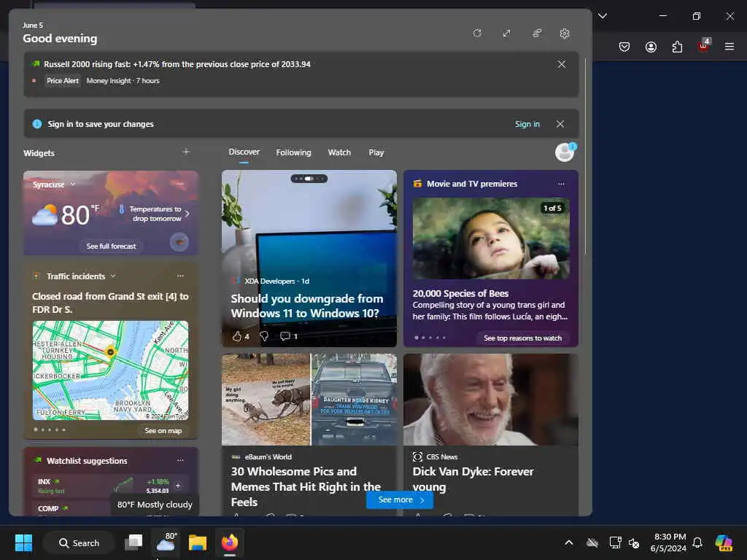The width and height of the screenshot is (747, 560).
Task: Open the Windows Start menu
Action: (x=23, y=542)
